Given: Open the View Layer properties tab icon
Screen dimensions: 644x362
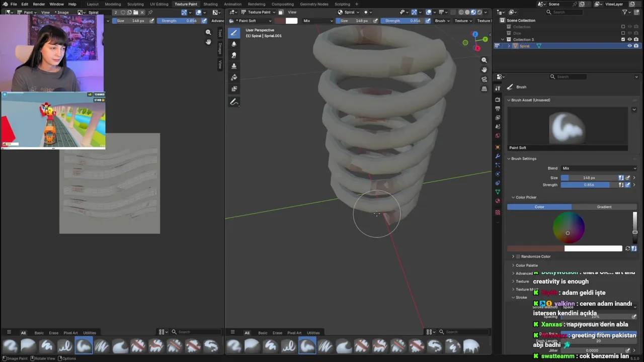Looking at the screenshot, I should click(x=498, y=118).
